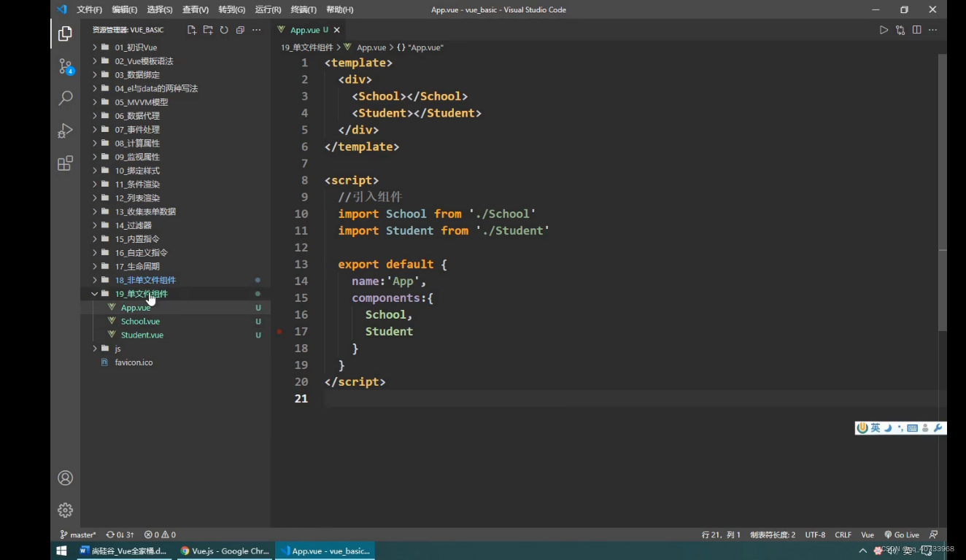966x560 pixels.
Task: Click the line and column indicator 行 21, 列 1
Action: pyautogui.click(x=721, y=534)
